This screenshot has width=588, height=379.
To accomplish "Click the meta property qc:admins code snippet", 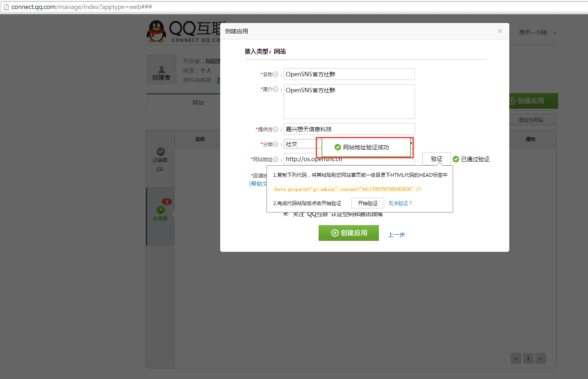I will [347, 189].
